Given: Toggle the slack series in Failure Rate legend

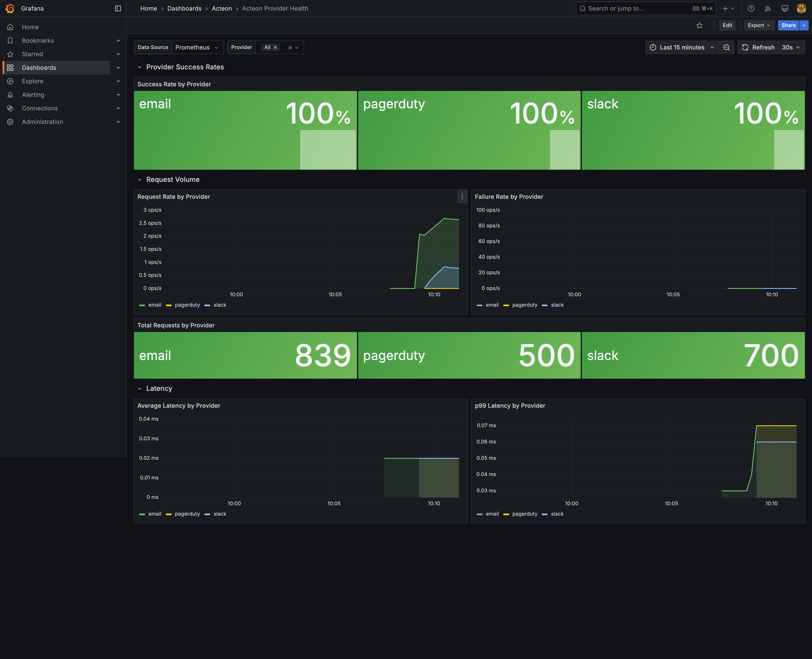Looking at the screenshot, I should coord(557,305).
